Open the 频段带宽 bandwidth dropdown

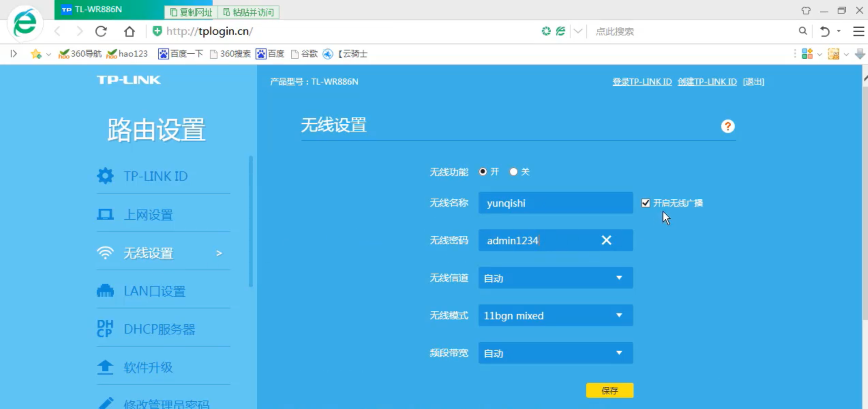pyautogui.click(x=555, y=353)
